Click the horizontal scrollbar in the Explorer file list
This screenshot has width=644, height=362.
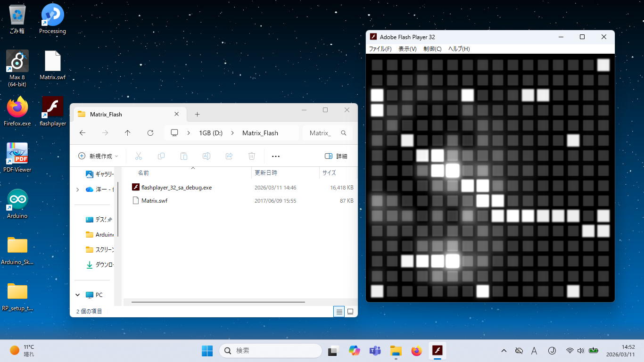(x=218, y=302)
